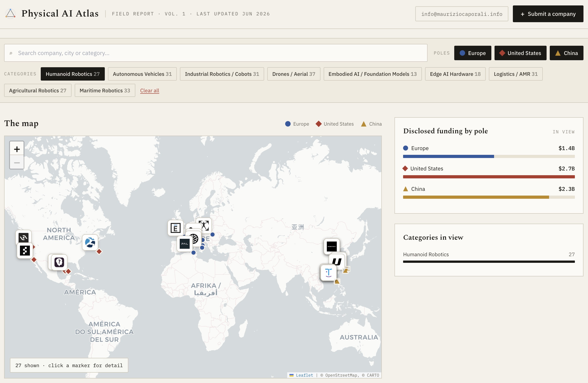588x383 pixels.
Task: Open the blue running-figure logo marker
Action: [90, 242]
